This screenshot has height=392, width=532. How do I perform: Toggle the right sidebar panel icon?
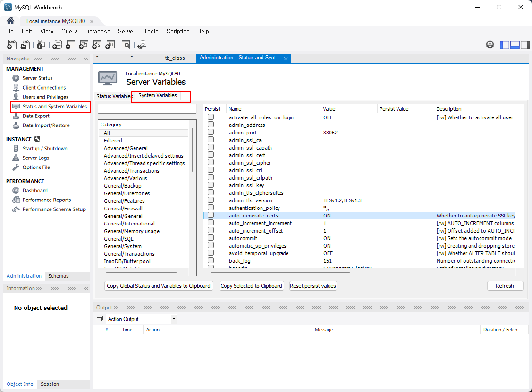pyautogui.click(x=525, y=44)
